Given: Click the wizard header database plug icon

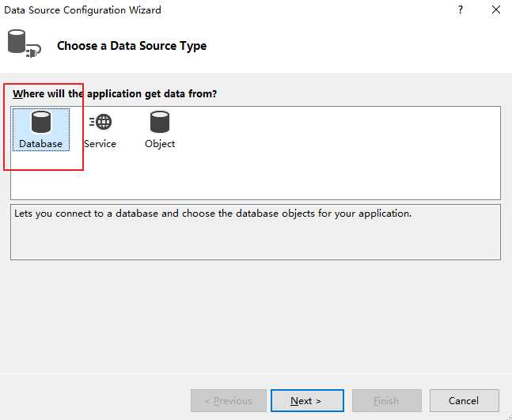Looking at the screenshot, I should click(24, 44).
